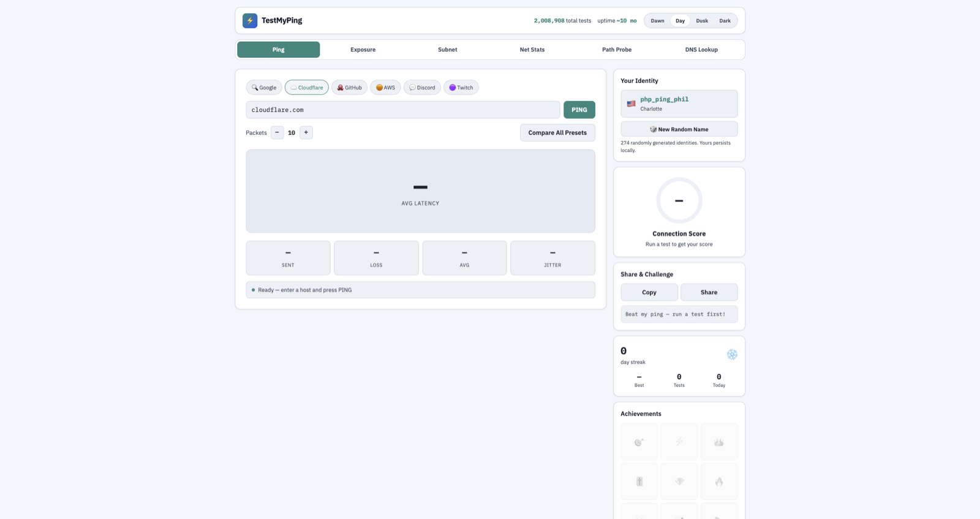
Task: Click the Achievements heading
Action: click(641, 414)
